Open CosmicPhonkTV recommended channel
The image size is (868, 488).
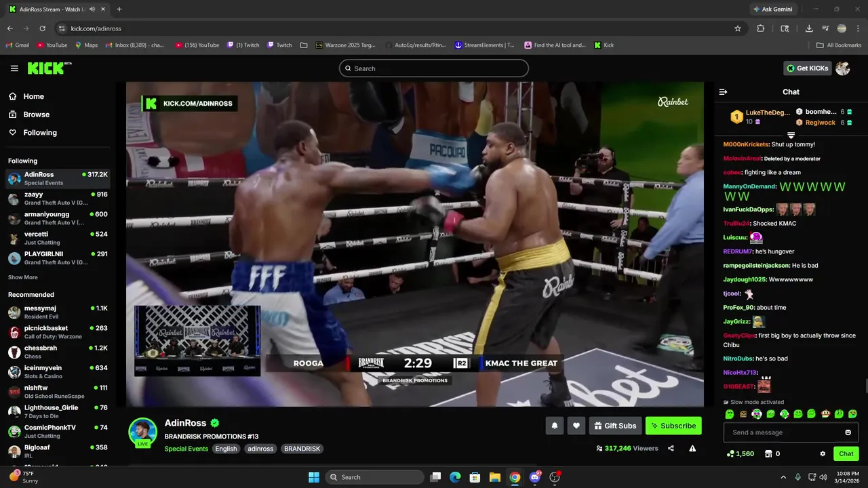click(58, 432)
